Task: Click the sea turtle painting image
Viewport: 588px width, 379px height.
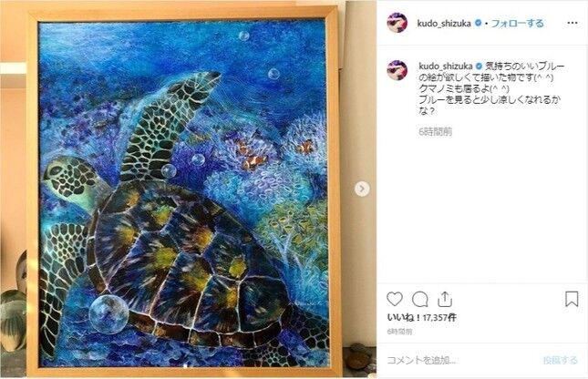Action: pos(182,194)
